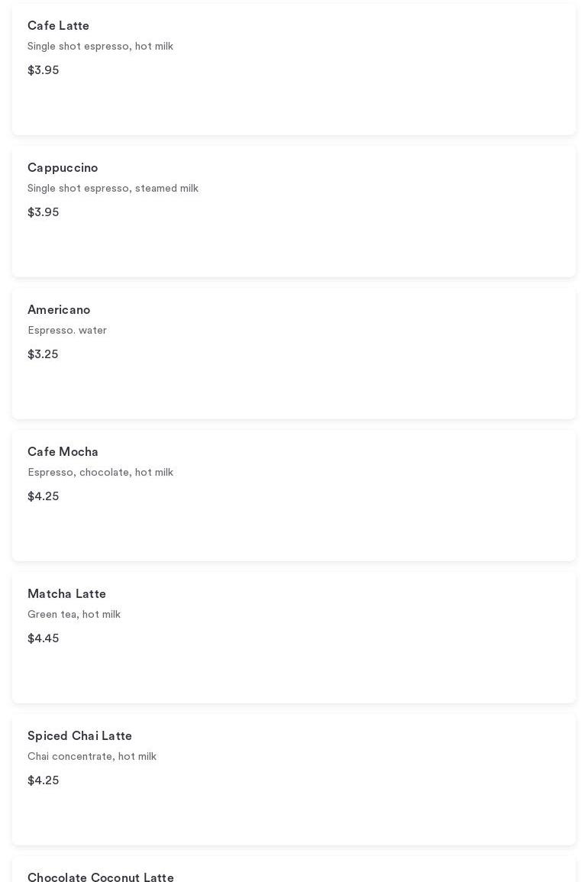
Task: Select the Chocolate Coconut Latte title
Action: click(101, 877)
